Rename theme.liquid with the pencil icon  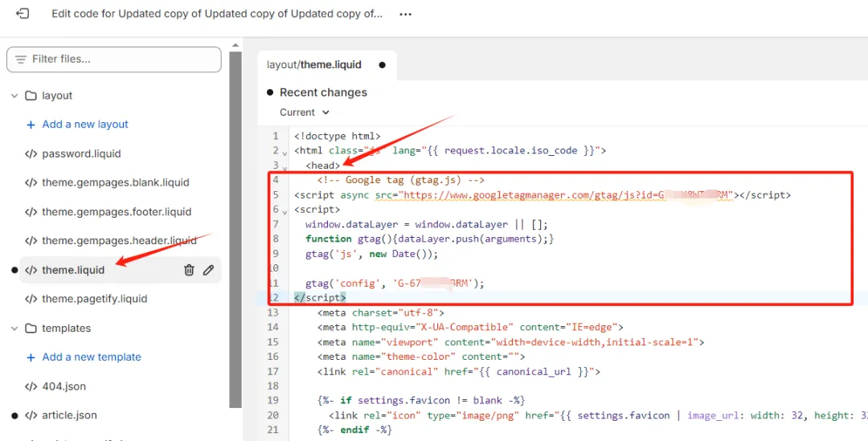(x=208, y=270)
